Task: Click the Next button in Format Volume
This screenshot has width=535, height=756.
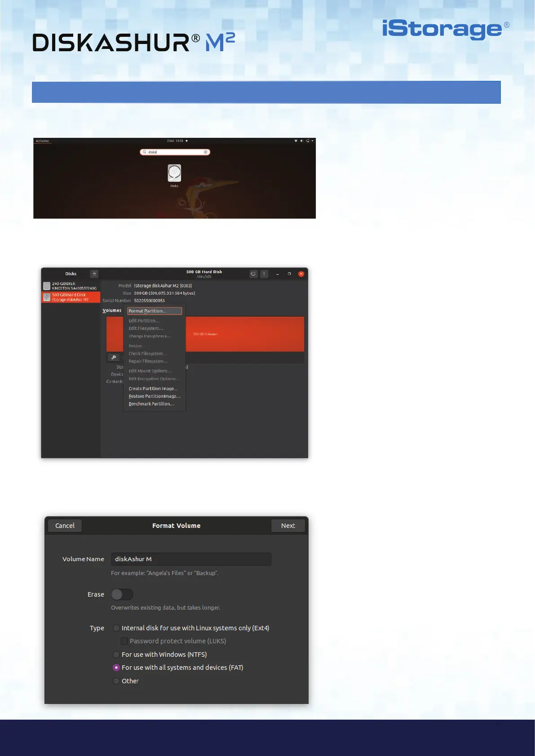Action: pos(288,526)
